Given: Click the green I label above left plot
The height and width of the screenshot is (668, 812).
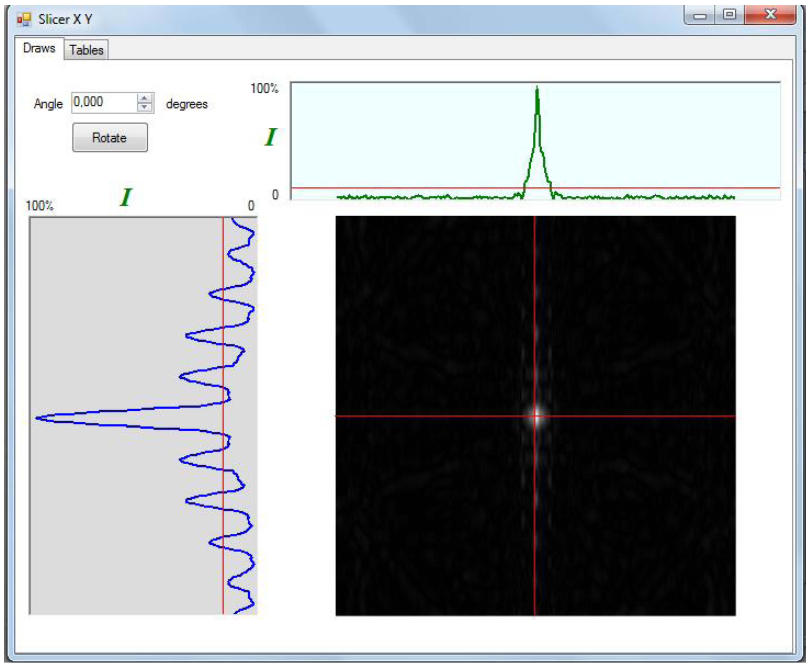Looking at the screenshot, I should [x=126, y=197].
